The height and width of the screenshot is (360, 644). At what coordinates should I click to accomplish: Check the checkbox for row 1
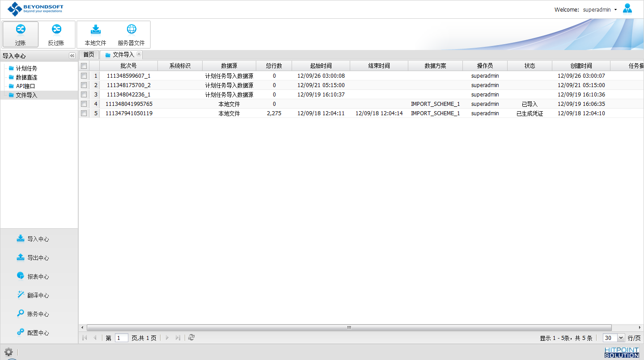click(84, 76)
